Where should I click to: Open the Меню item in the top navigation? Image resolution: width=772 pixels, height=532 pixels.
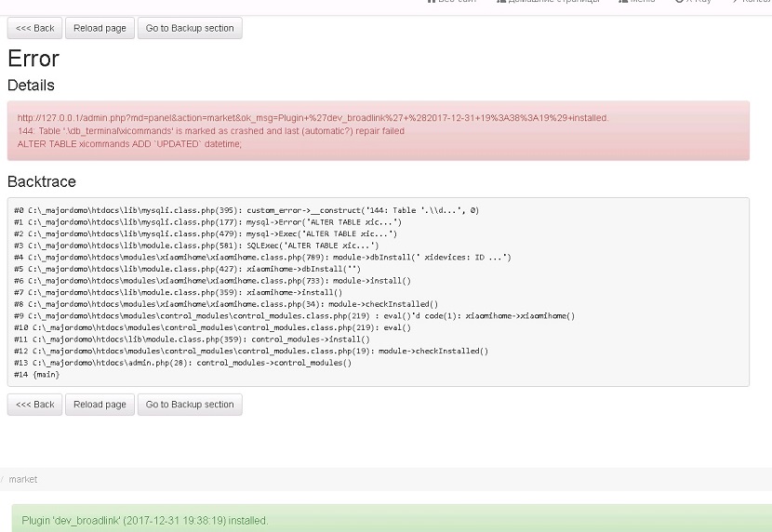point(637,2)
